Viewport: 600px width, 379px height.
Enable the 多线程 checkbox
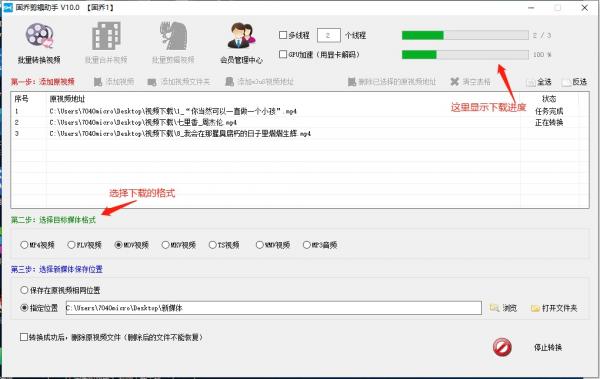(x=283, y=35)
